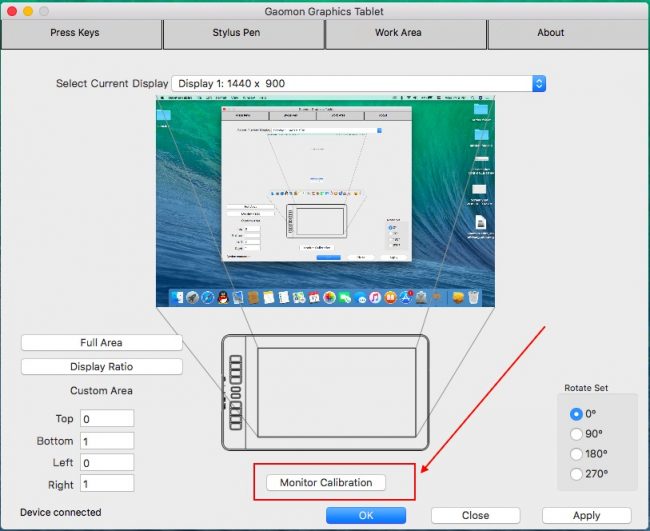Open the Stylus Pen tab
The height and width of the screenshot is (531, 650).
(244, 34)
